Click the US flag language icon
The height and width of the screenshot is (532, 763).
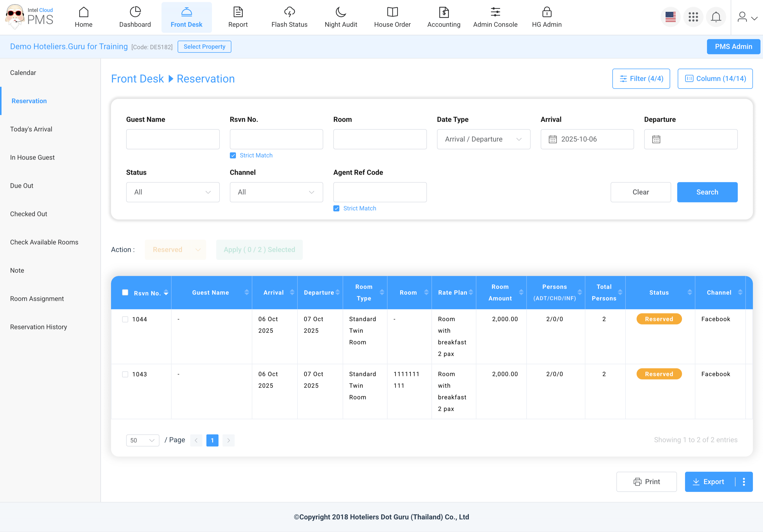[670, 17]
